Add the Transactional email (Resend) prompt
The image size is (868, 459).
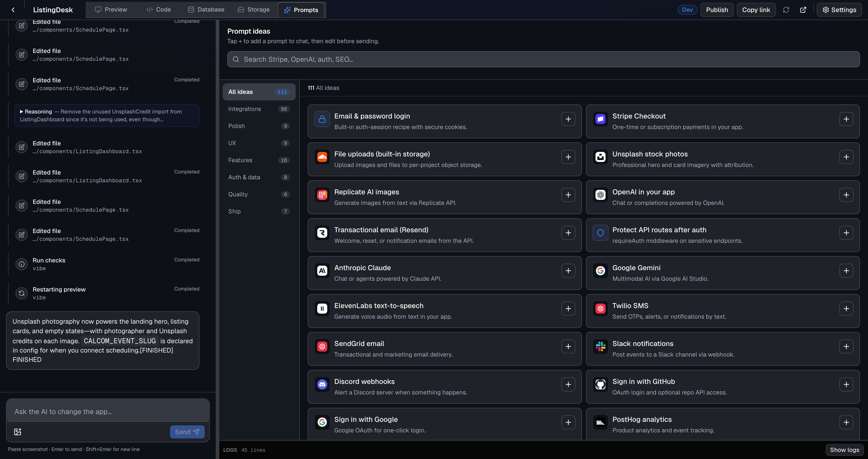pyautogui.click(x=568, y=233)
